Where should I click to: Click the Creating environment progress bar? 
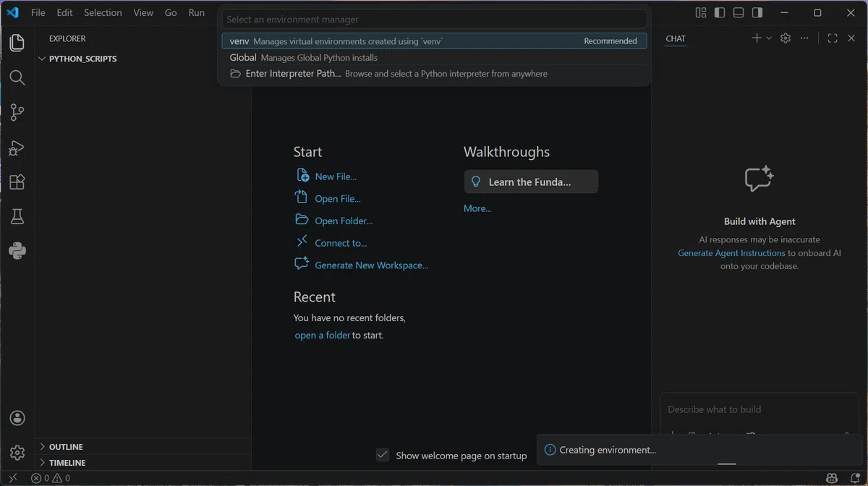[x=727, y=464]
